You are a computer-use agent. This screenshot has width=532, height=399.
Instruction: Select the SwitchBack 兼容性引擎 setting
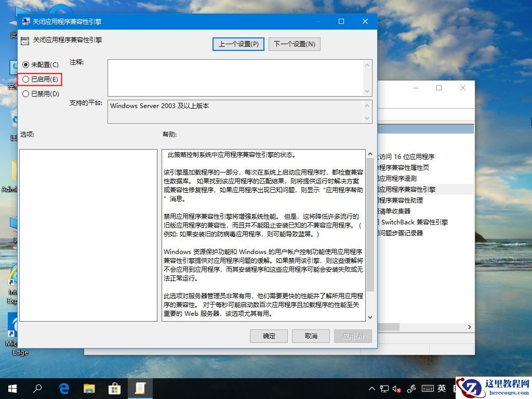coord(414,222)
